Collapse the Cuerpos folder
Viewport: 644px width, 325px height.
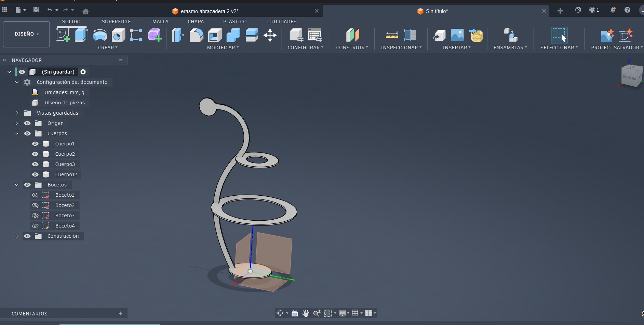click(17, 133)
